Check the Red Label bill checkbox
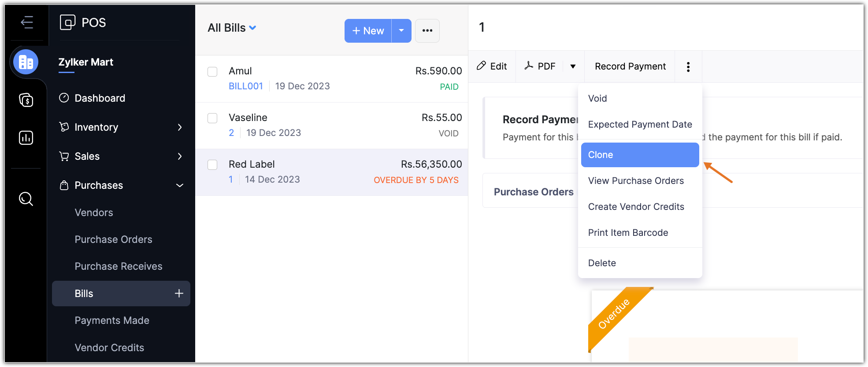 coord(212,165)
